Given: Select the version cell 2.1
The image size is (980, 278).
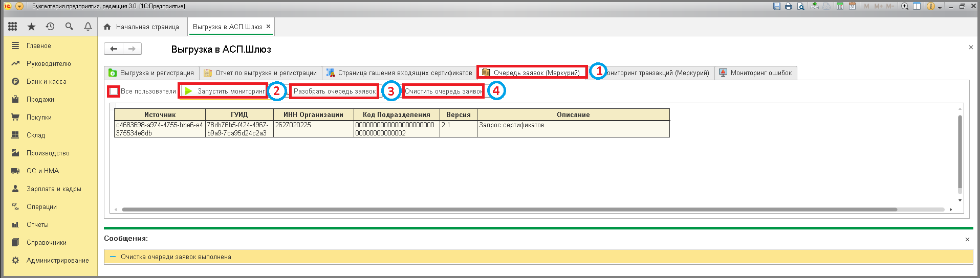Looking at the screenshot, I should (x=459, y=129).
